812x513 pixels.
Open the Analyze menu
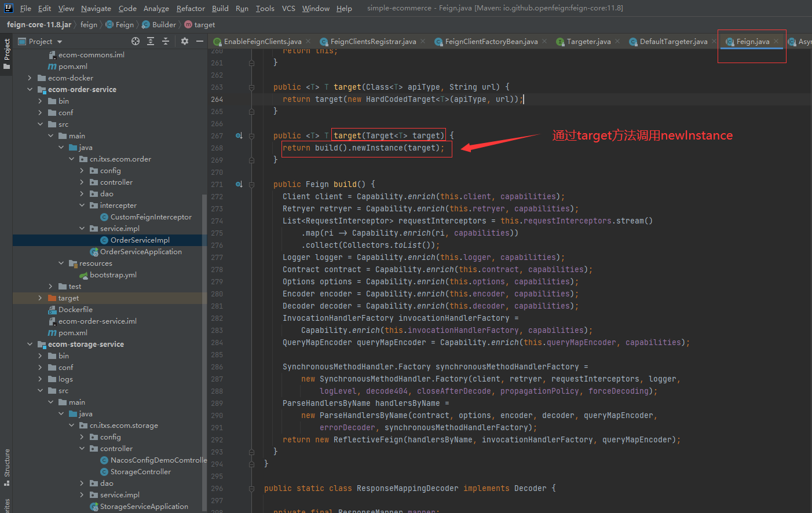click(156, 8)
